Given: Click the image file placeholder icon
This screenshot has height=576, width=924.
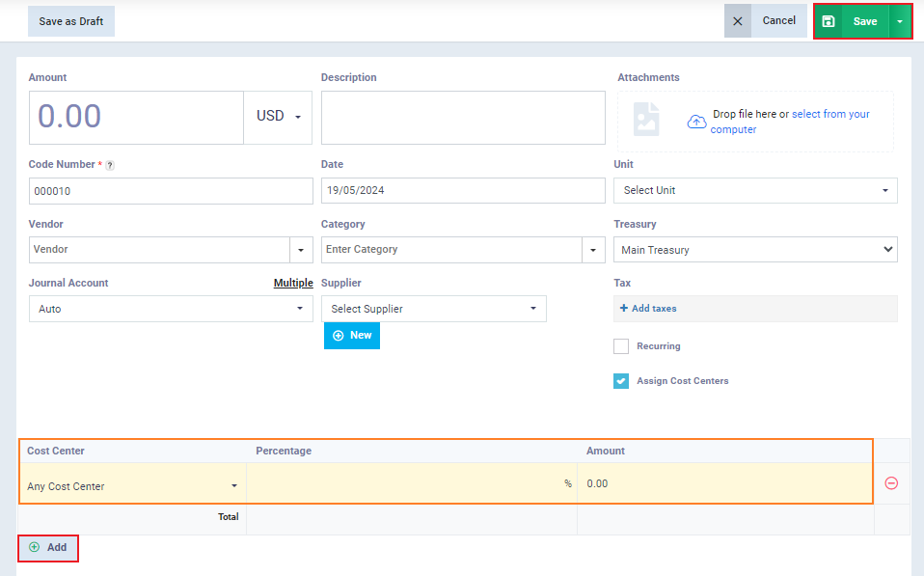Looking at the screenshot, I should [646, 119].
